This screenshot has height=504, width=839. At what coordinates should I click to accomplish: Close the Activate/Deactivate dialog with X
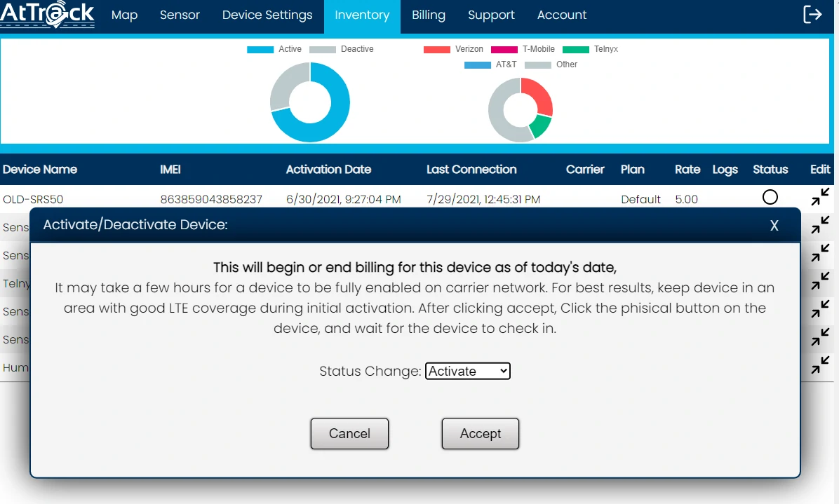pos(774,225)
